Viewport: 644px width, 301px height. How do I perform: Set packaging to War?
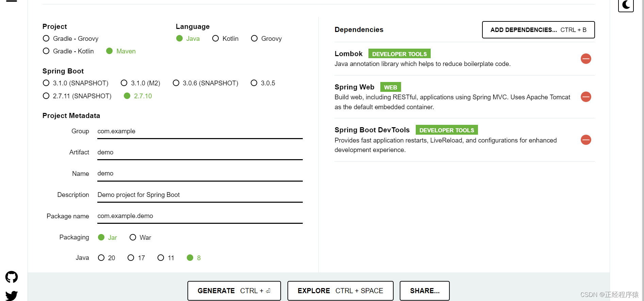[140, 237]
